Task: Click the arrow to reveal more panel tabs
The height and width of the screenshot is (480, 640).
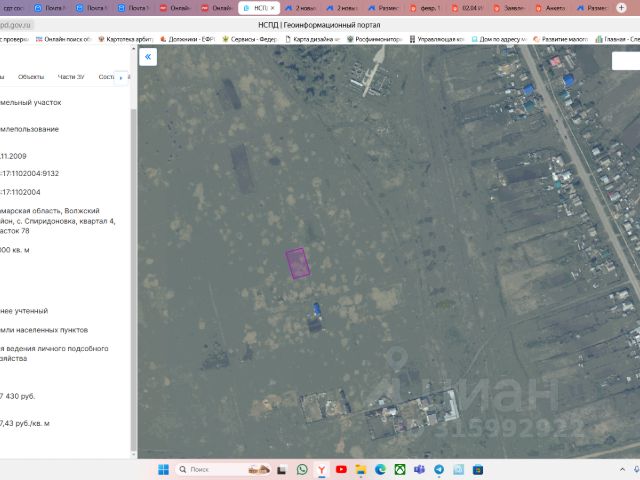Action: [121, 78]
